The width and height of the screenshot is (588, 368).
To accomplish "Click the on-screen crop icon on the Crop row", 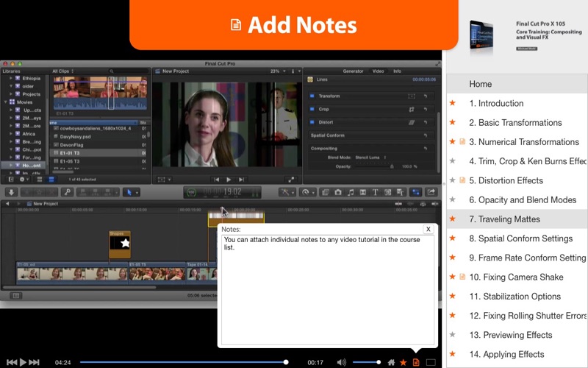I will coord(412,109).
